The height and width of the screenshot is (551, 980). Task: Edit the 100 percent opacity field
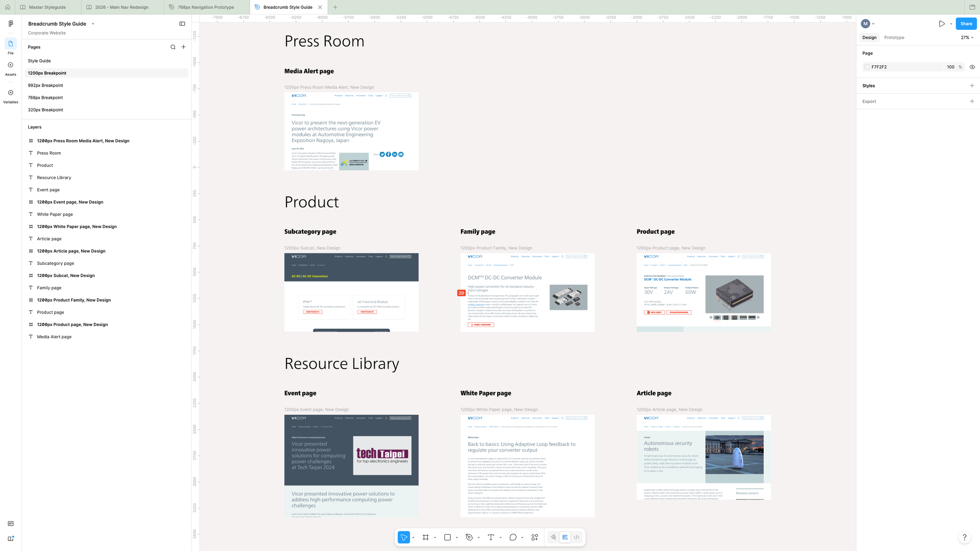pyautogui.click(x=950, y=67)
